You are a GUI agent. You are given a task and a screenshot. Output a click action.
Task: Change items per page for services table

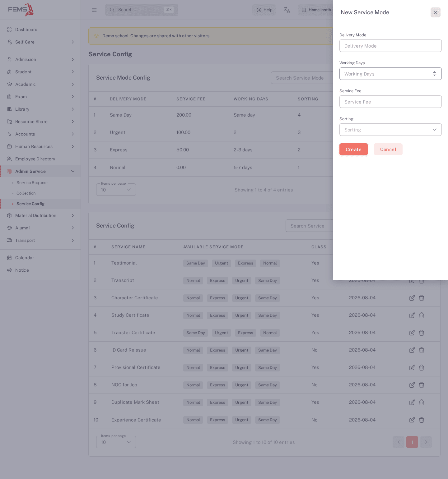tap(116, 442)
